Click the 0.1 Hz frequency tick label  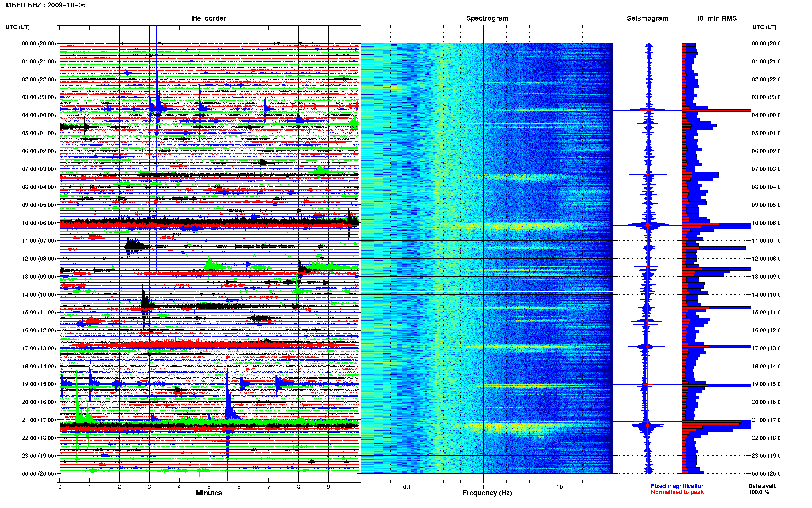(x=407, y=487)
